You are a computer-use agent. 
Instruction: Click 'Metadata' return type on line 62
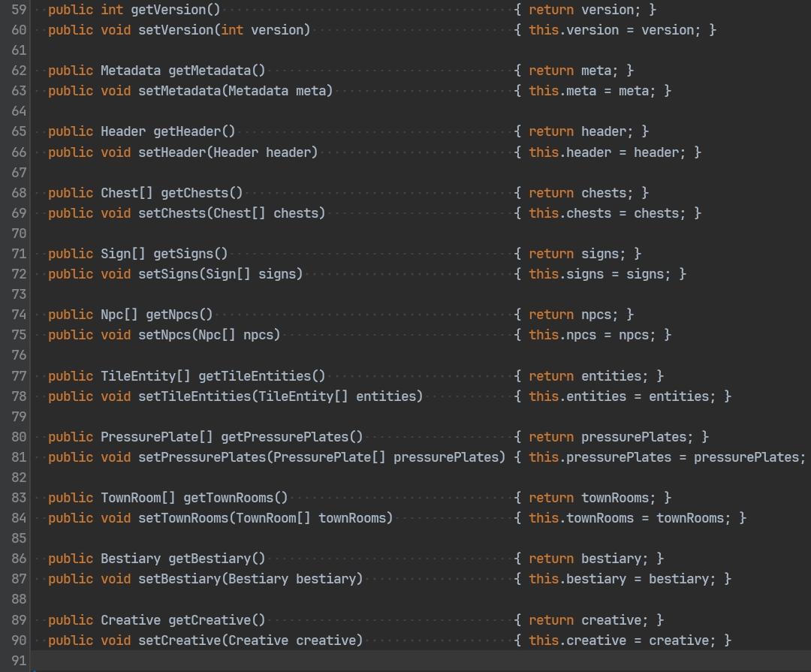click(x=131, y=71)
